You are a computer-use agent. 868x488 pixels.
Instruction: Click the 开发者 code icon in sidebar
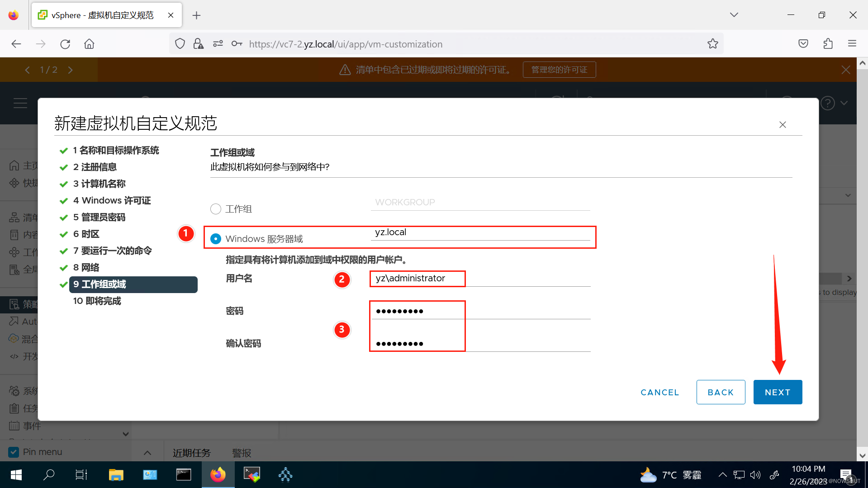coord(14,356)
